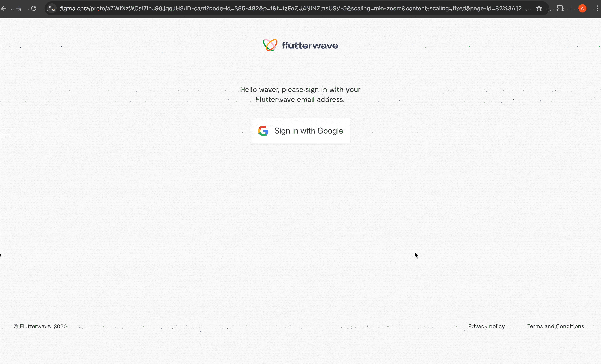Screen dimensions: 601x364
Task: Click the Sign in with Google button
Action: pos(300,131)
